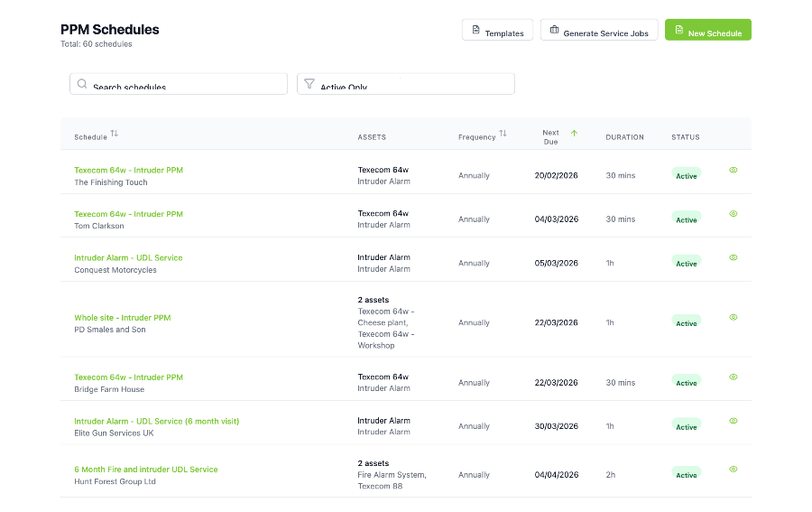Click the eye icon for Hunt Forest Group
The width and height of the screenshot is (812, 512).
pos(733,470)
